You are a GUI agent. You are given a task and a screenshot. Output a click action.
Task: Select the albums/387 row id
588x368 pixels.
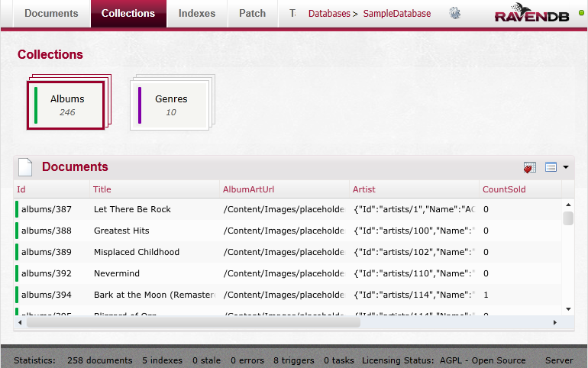pyautogui.click(x=47, y=209)
